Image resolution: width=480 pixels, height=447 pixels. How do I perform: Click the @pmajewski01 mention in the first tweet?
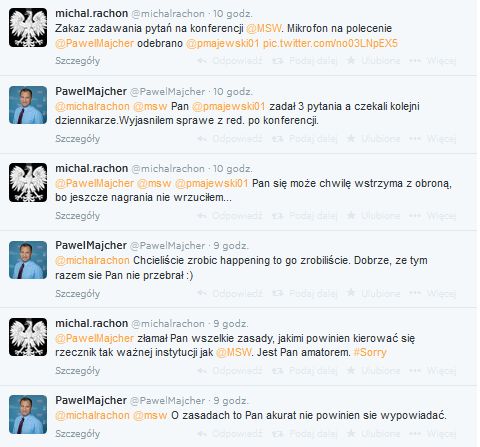(x=222, y=43)
